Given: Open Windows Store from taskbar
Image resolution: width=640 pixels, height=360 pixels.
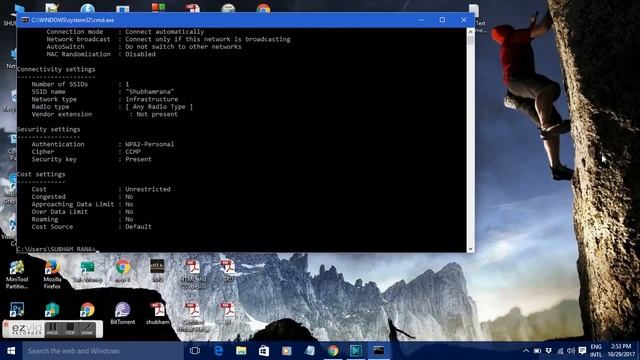Looking at the screenshot, I should [264, 351].
